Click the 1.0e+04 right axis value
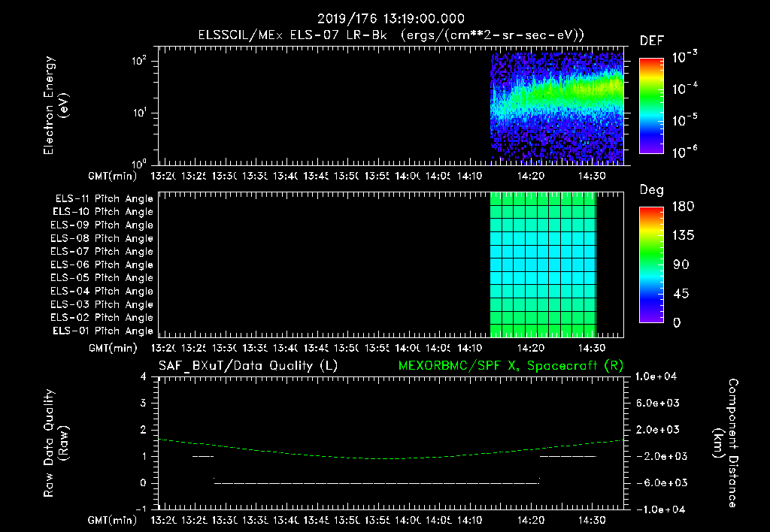 (x=656, y=376)
